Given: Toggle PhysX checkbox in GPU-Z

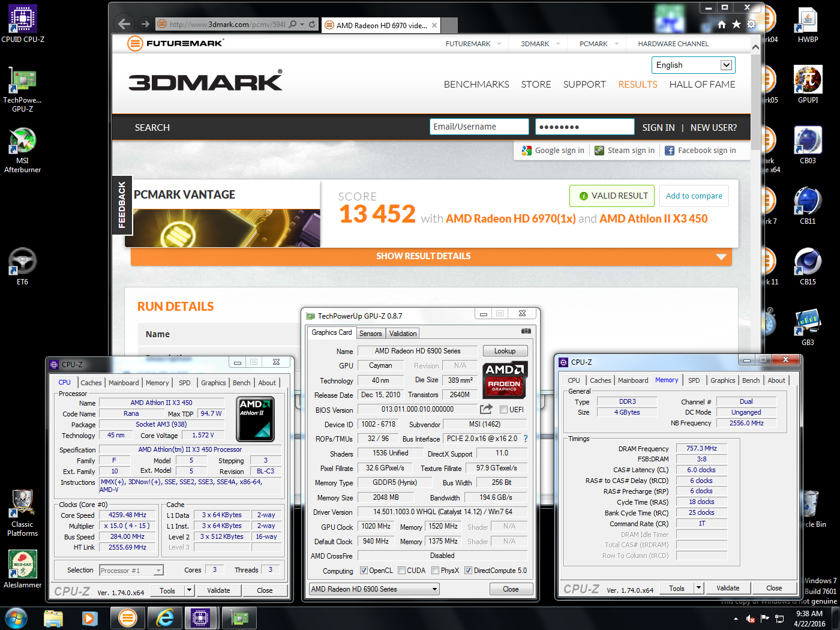Looking at the screenshot, I should 435,571.
